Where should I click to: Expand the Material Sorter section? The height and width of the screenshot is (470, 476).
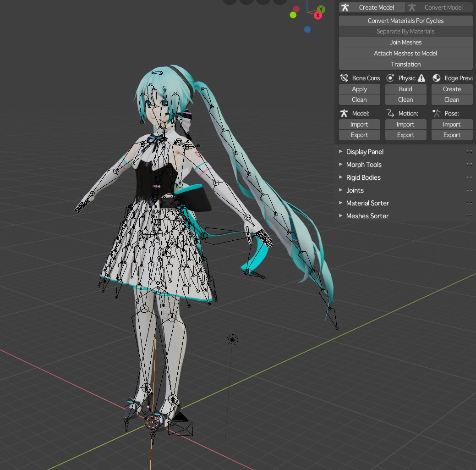[x=367, y=203]
